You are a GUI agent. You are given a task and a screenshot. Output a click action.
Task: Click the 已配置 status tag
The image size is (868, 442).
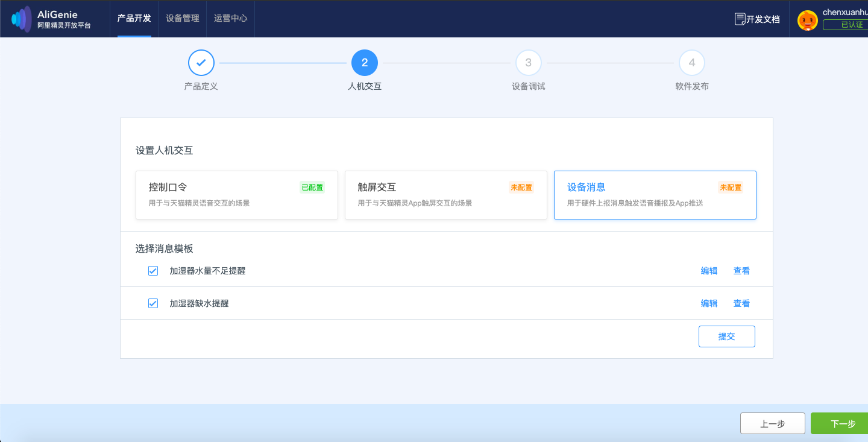pyautogui.click(x=312, y=188)
